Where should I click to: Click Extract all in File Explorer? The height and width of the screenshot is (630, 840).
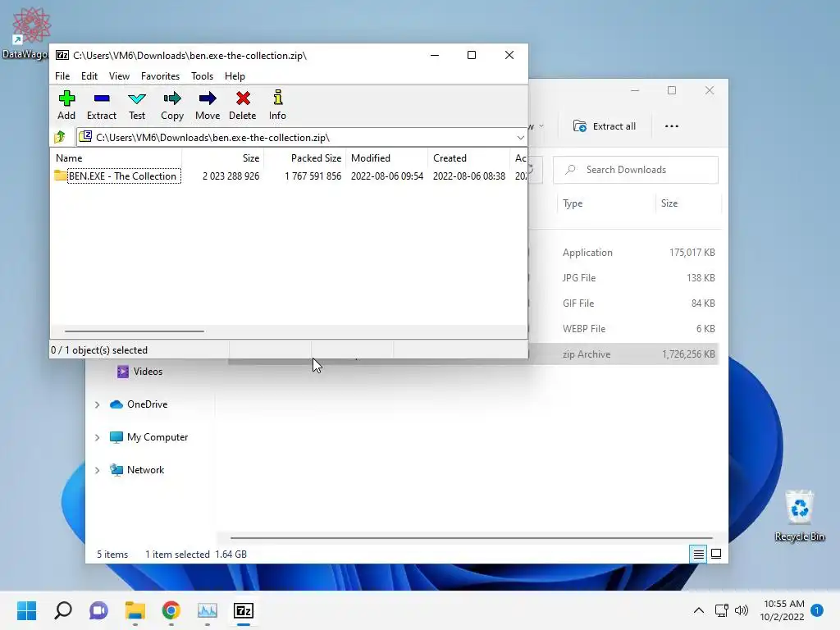605,126
